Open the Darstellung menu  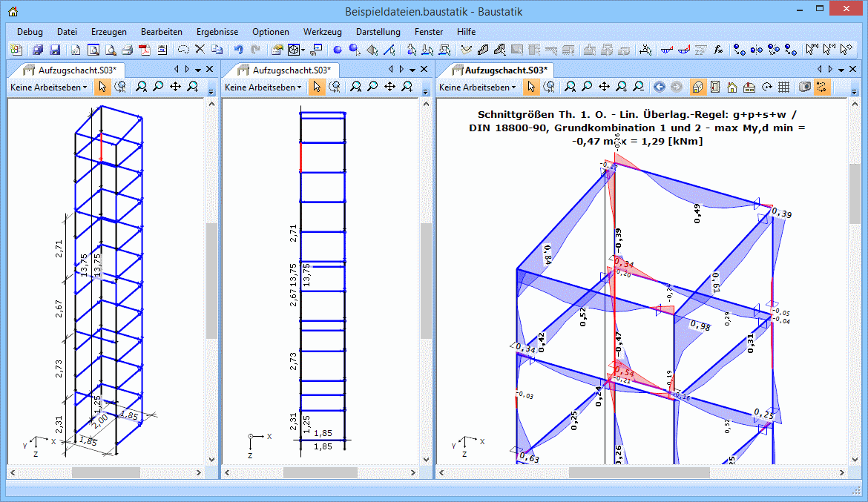click(378, 32)
